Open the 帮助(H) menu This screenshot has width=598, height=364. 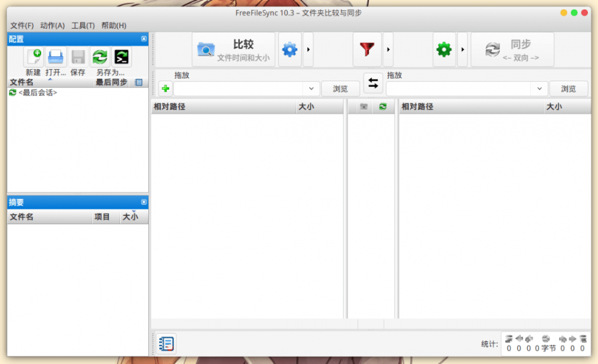click(x=114, y=26)
